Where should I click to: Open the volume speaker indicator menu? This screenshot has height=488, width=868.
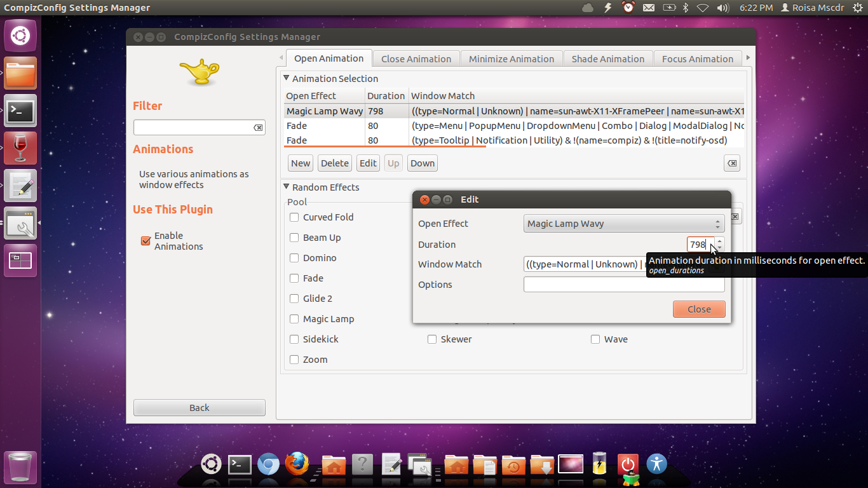coord(722,8)
